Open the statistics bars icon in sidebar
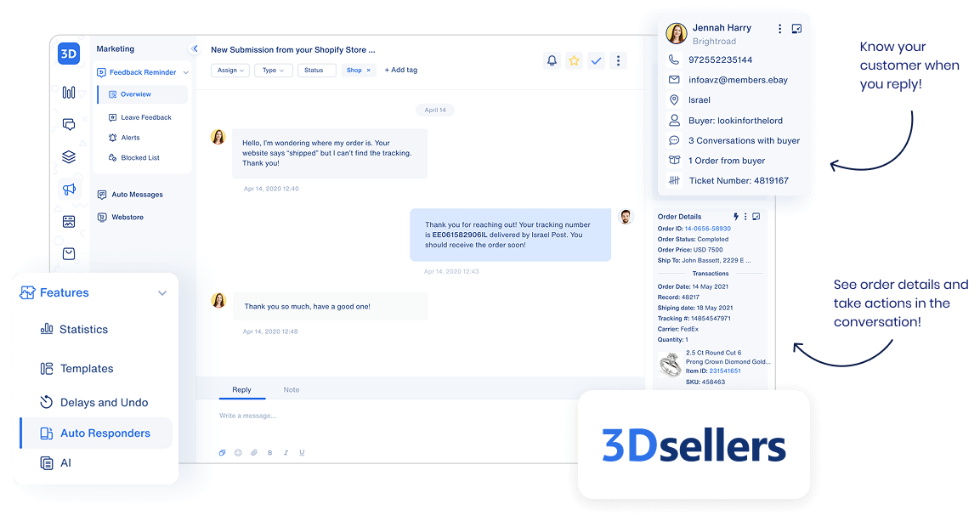This screenshot has height=521, width=980. point(69,93)
